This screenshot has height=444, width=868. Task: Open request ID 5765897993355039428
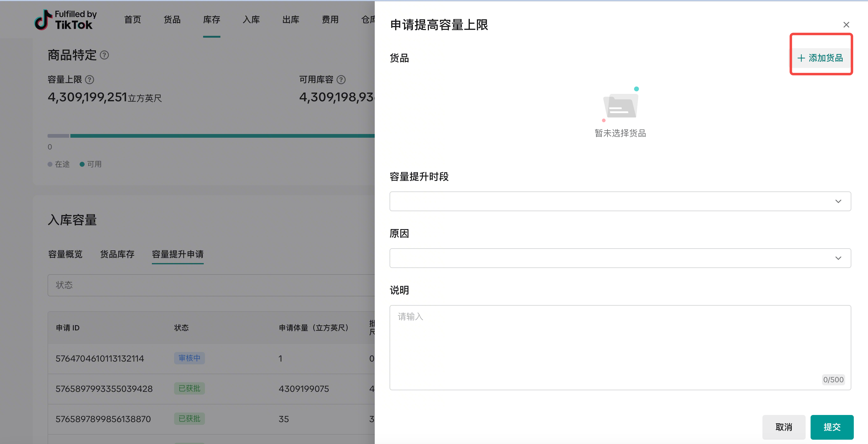(x=104, y=389)
